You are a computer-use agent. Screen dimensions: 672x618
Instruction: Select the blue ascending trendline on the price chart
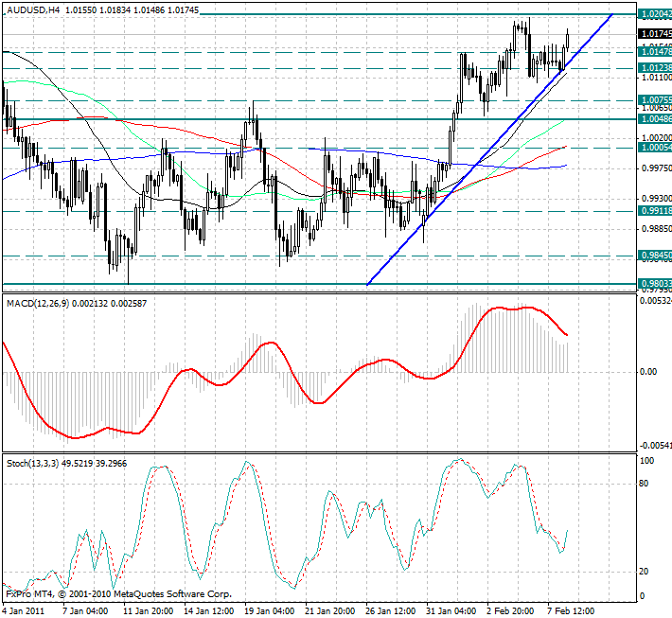[x=490, y=150]
